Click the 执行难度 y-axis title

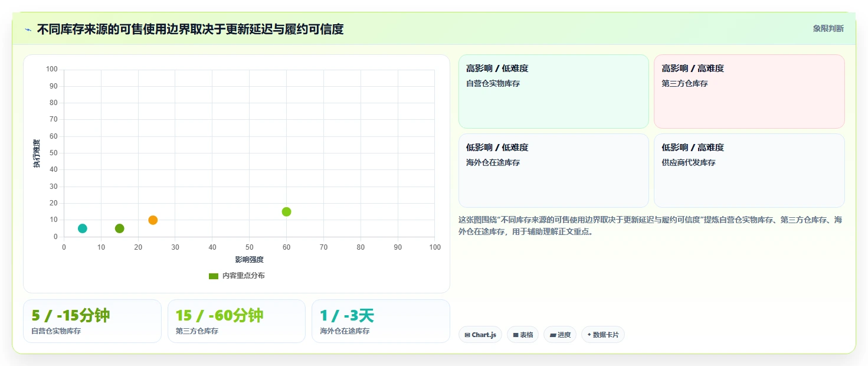pos(37,153)
